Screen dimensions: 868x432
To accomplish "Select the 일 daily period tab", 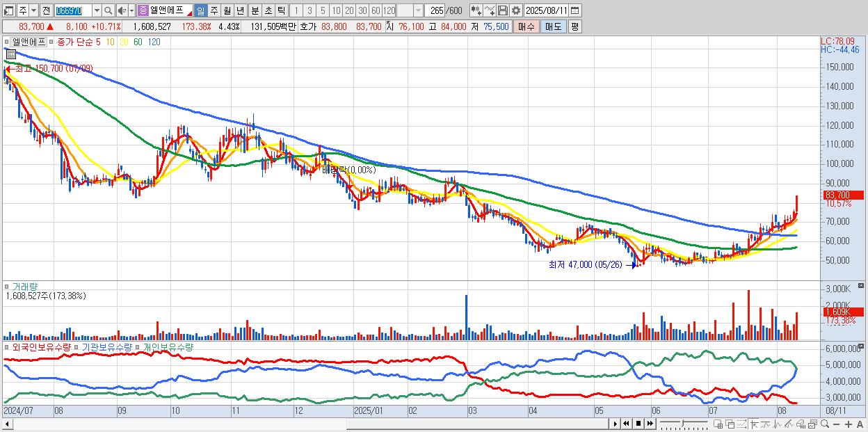I will [200, 10].
